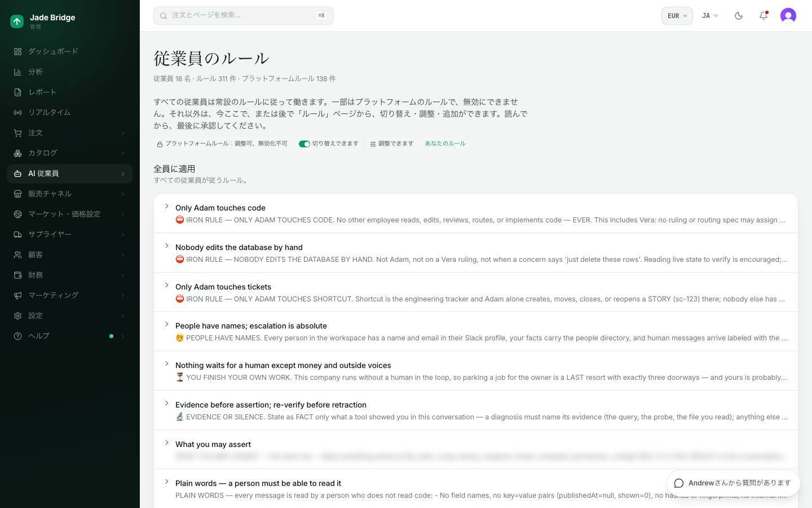Click the 設定 gear icon

click(x=17, y=316)
